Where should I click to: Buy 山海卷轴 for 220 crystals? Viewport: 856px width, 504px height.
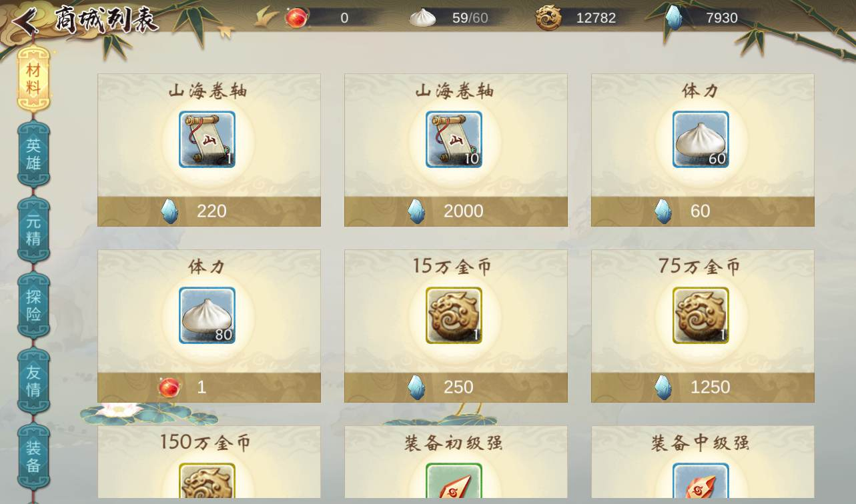[209, 211]
